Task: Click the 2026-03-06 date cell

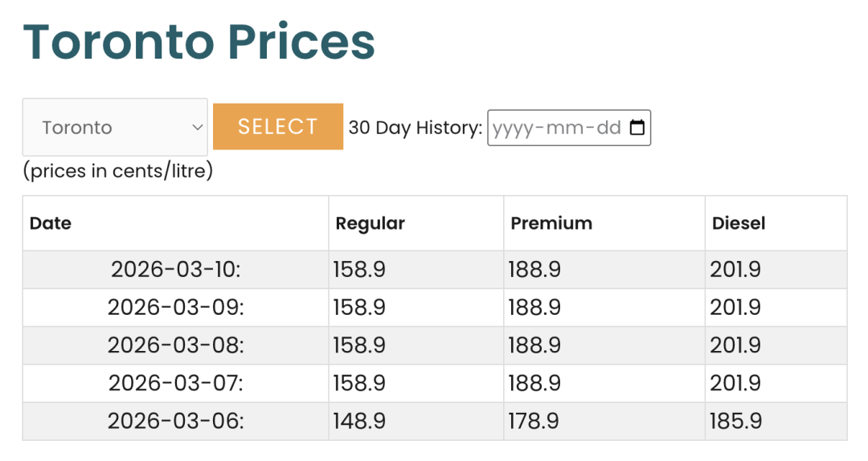Action: [x=176, y=421]
